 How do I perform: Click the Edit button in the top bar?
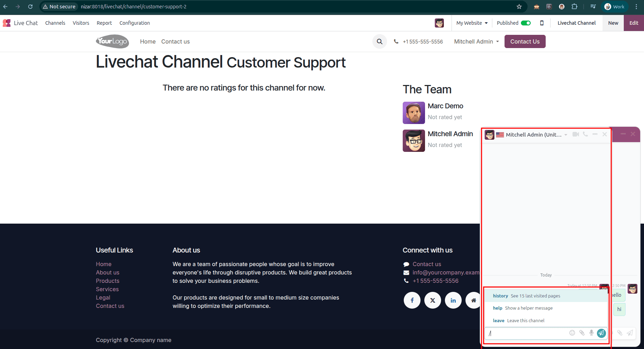pos(634,23)
